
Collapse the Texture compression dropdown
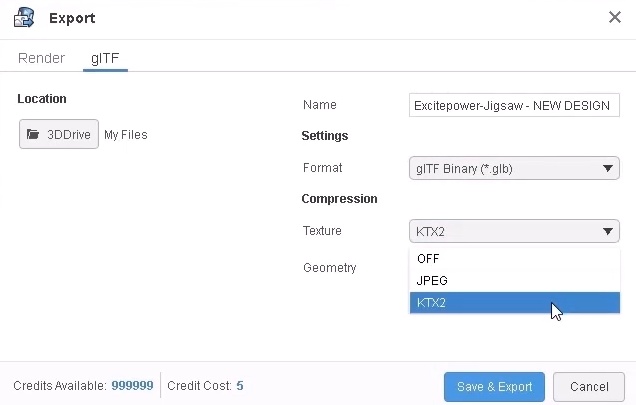pyautogui.click(x=505, y=232)
